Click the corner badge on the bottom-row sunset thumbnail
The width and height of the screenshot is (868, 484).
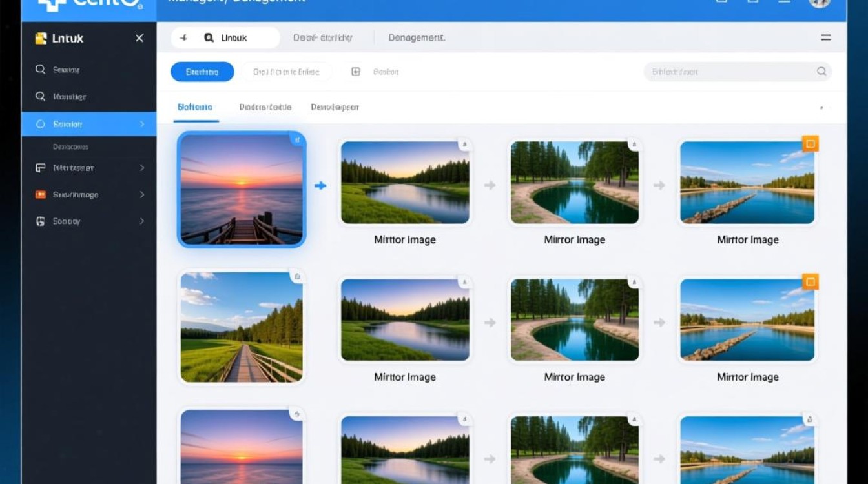click(x=297, y=414)
